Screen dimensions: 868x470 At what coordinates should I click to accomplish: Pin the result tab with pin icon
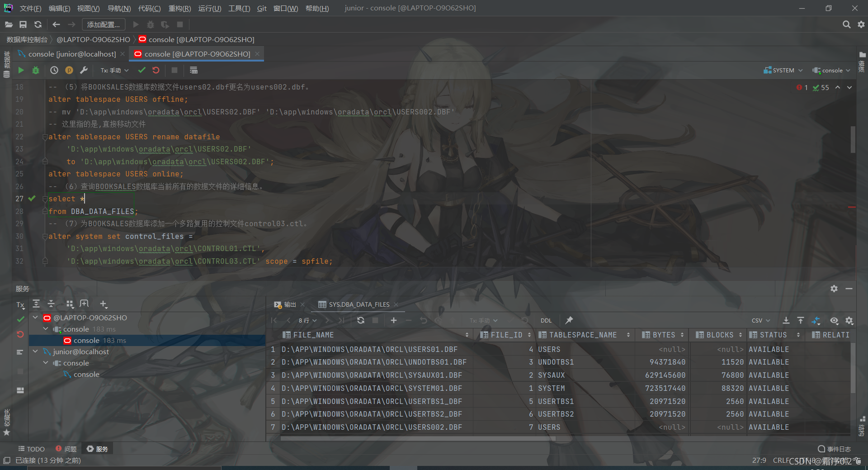tap(569, 320)
